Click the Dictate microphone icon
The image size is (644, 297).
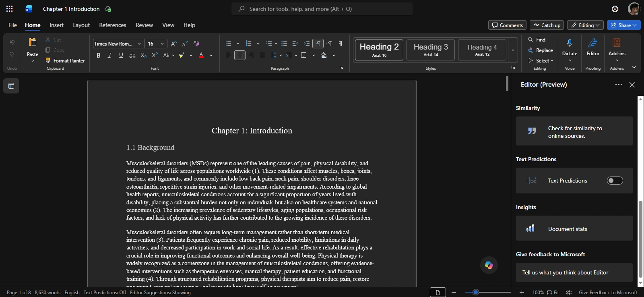(570, 43)
